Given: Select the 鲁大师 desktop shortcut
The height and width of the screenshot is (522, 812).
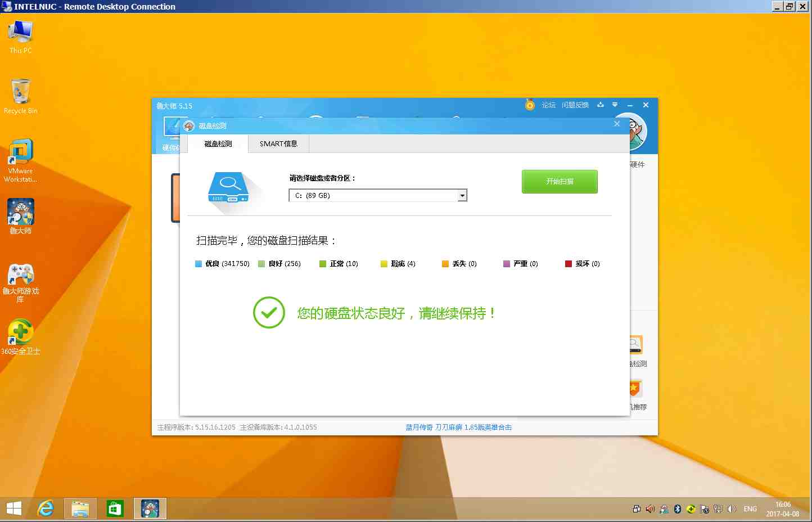Looking at the screenshot, I should 20,216.
